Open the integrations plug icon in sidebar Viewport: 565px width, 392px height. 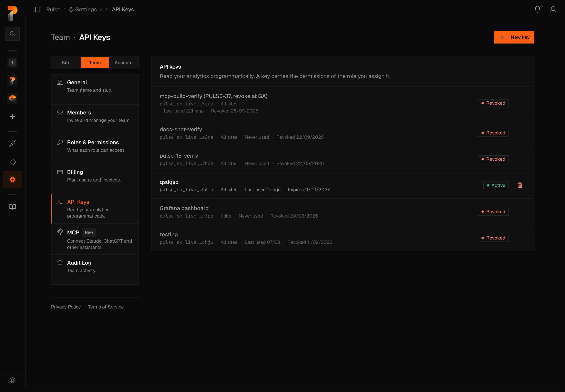tap(13, 143)
